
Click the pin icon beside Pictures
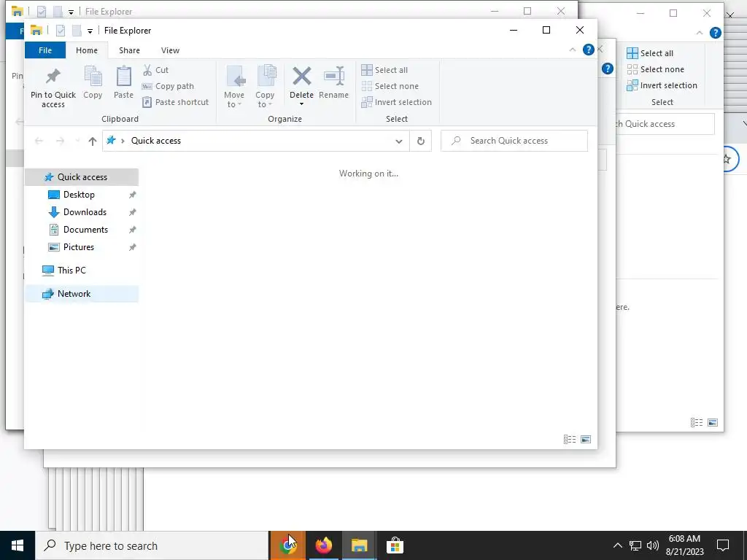(133, 247)
